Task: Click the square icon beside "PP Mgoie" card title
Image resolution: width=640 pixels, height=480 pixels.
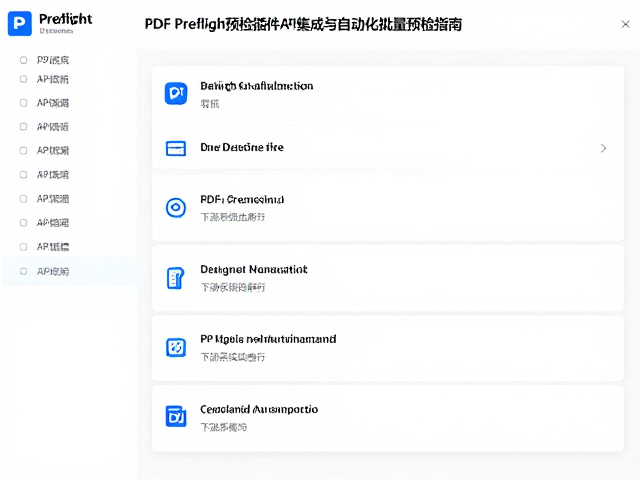Action: 176,348
